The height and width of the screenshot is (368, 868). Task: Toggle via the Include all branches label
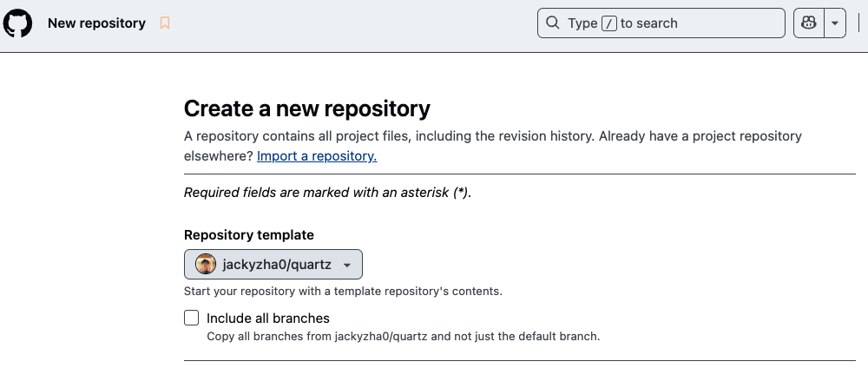click(x=268, y=319)
